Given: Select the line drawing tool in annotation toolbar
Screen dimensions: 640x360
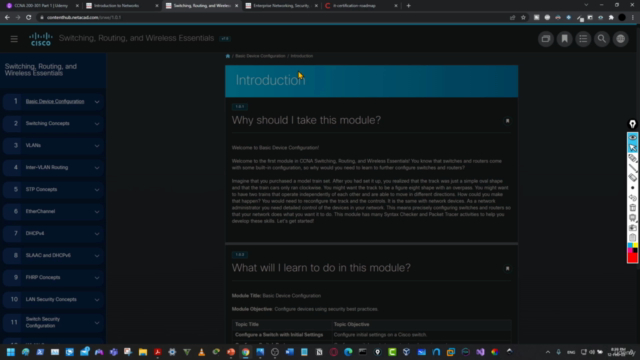Looking at the screenshot, I should (x=632, y=168).
